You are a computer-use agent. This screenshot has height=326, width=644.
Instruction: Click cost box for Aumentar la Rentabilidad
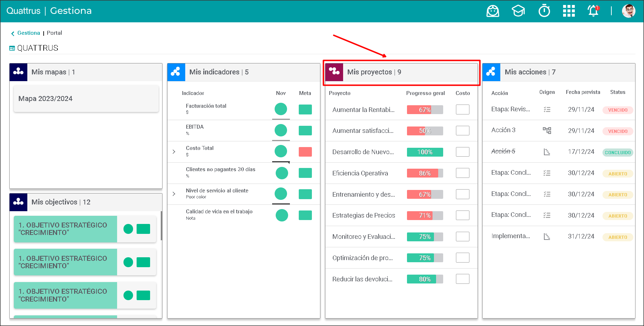[462, 109]
